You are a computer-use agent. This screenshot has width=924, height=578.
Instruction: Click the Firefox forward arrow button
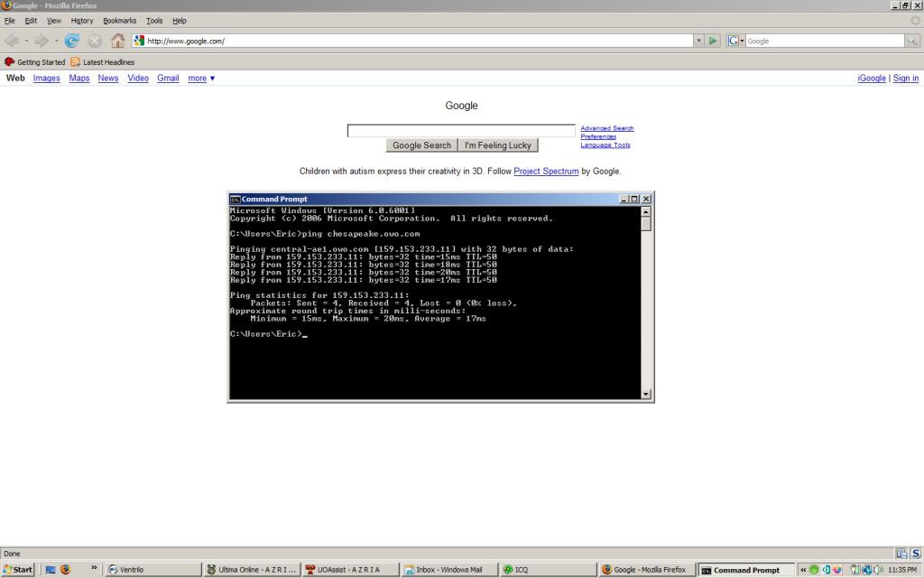(41, 41)
